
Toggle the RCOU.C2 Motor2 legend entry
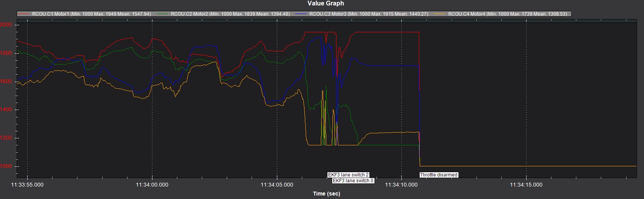tap(230, 14)
